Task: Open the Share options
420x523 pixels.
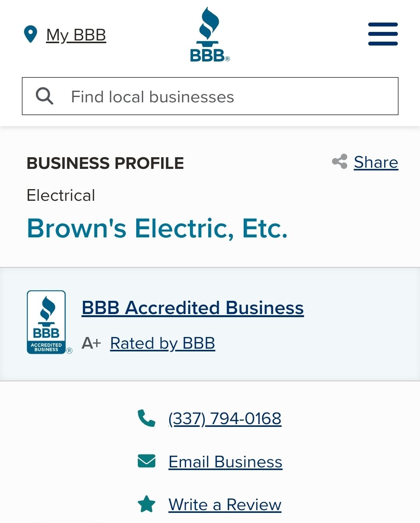Action: (375, 162)
